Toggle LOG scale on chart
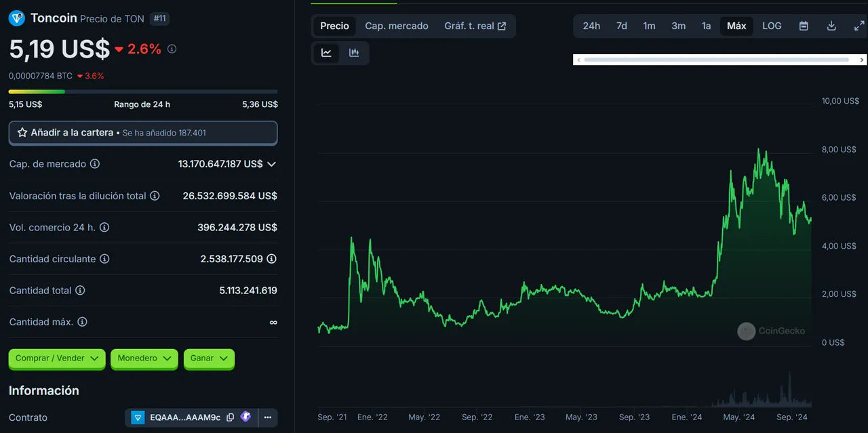 772,26
